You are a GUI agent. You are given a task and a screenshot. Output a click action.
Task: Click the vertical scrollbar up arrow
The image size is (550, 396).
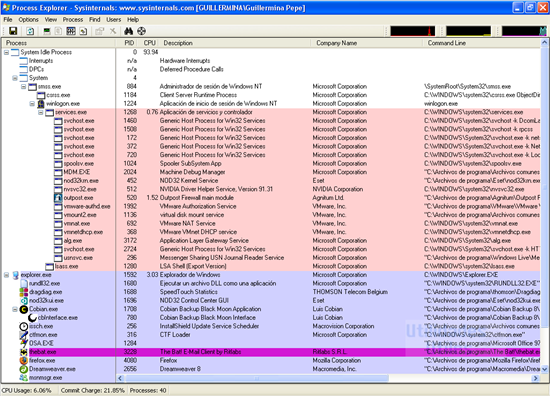pyautogui.click(x=544, y=43)
